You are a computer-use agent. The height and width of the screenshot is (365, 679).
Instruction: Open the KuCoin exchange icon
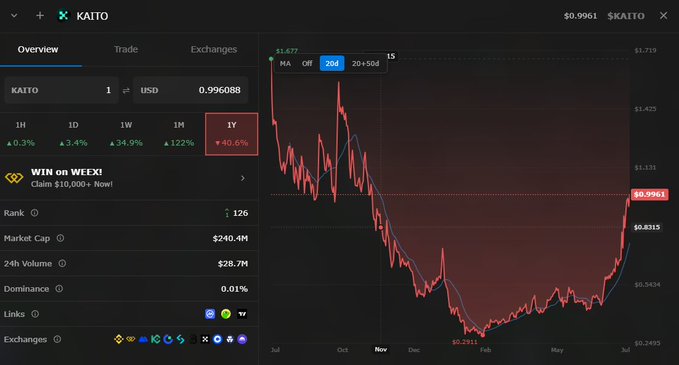(x=155, y=339)
